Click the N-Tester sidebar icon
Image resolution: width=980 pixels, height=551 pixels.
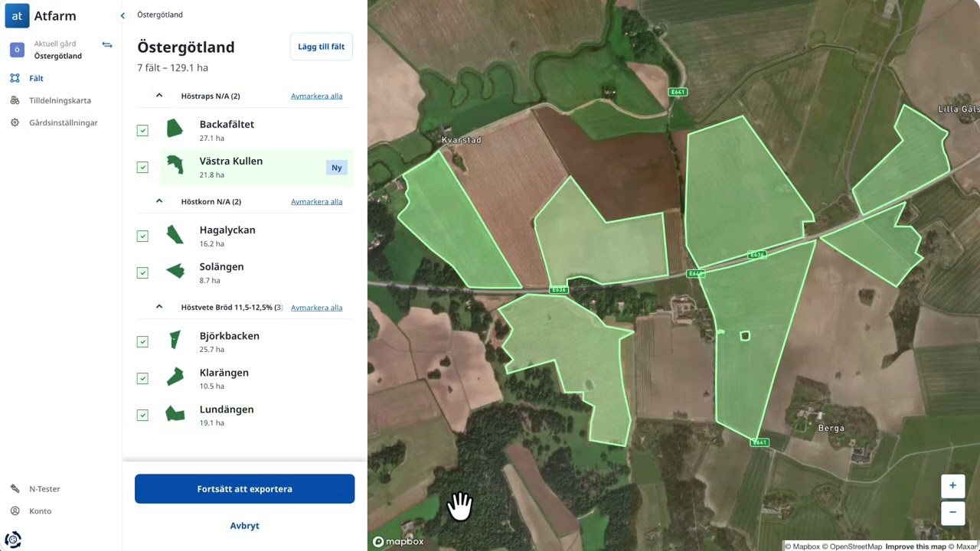point(15,488)
